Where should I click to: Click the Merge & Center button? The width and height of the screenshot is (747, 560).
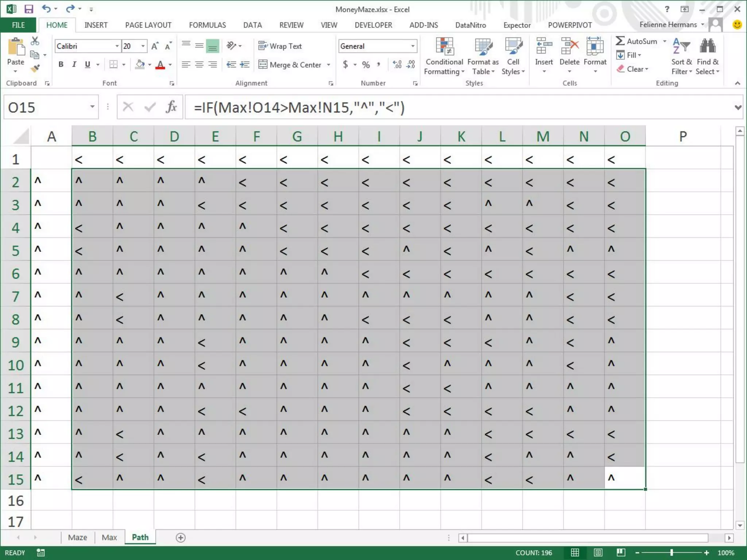(x=290, y=65)
